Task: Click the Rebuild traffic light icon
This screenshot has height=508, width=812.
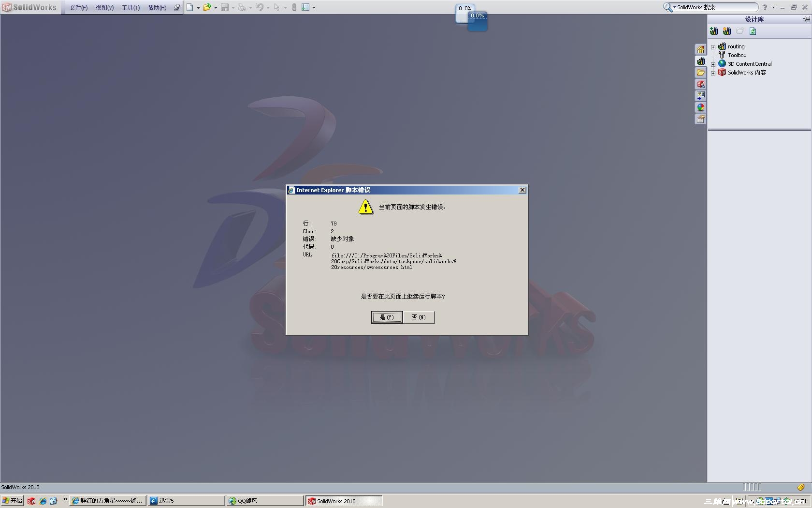Action: pos(294,7)
